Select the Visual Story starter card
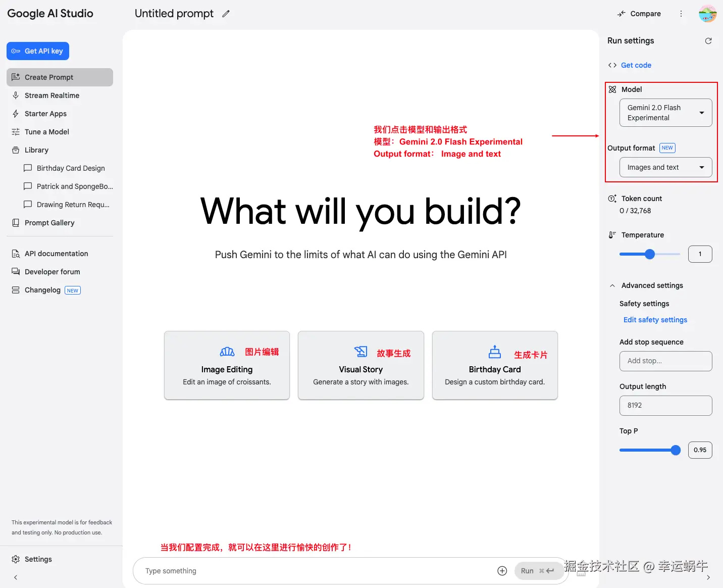This screenshot has width=723, height=588. point(361,365)
